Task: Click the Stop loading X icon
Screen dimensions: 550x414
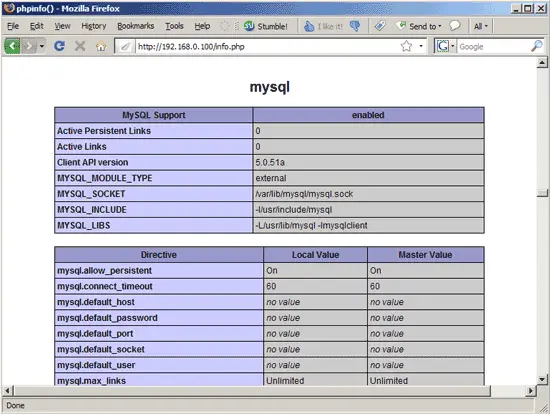Action: coord(80,46)
